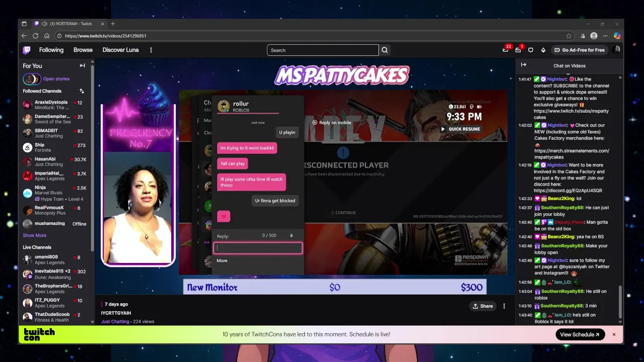The height and width of the screenshot is (362, 644).
Task: Open Inevitable915 Dune Awakening channel
Action: coord(56,274)
